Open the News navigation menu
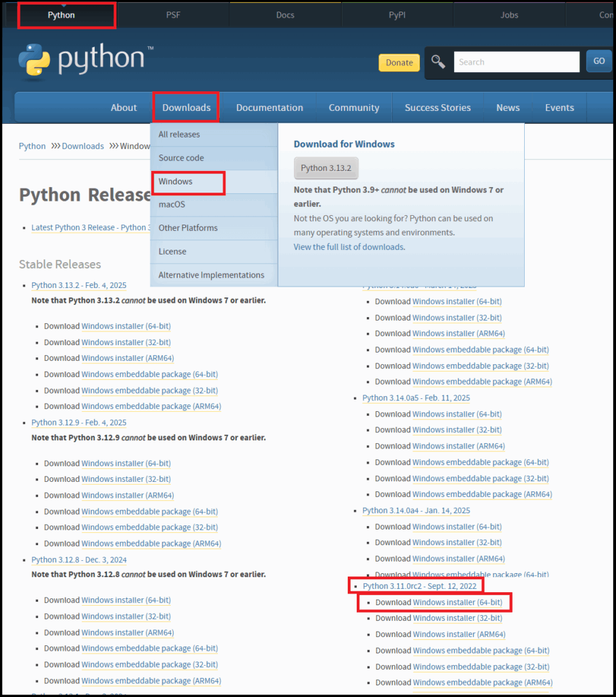Screen dimensions: 616x697 (508, 108)
